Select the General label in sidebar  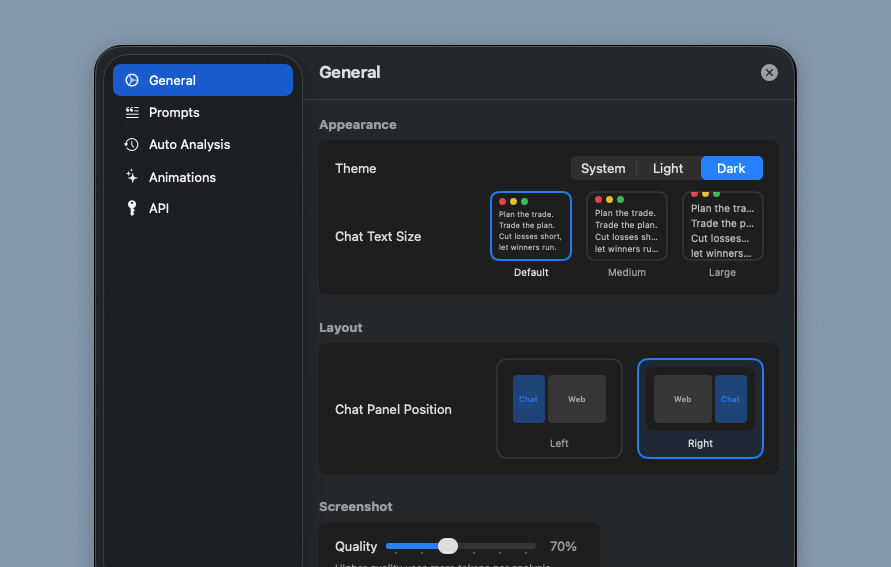click(172, 80)
